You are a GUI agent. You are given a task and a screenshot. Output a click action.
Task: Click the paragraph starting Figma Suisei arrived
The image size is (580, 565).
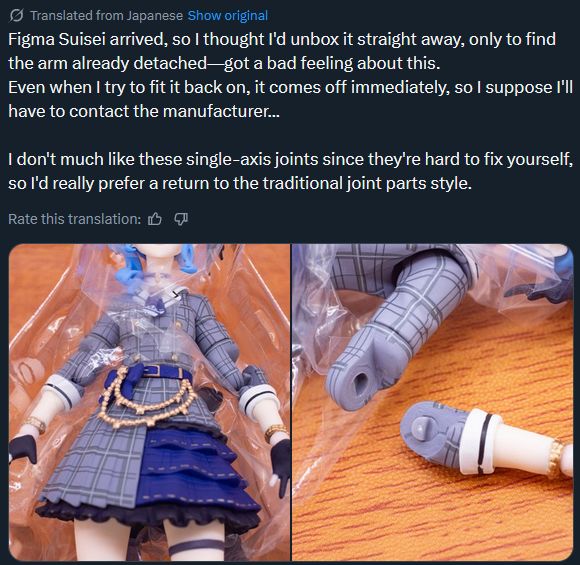(x=290, y=75)
